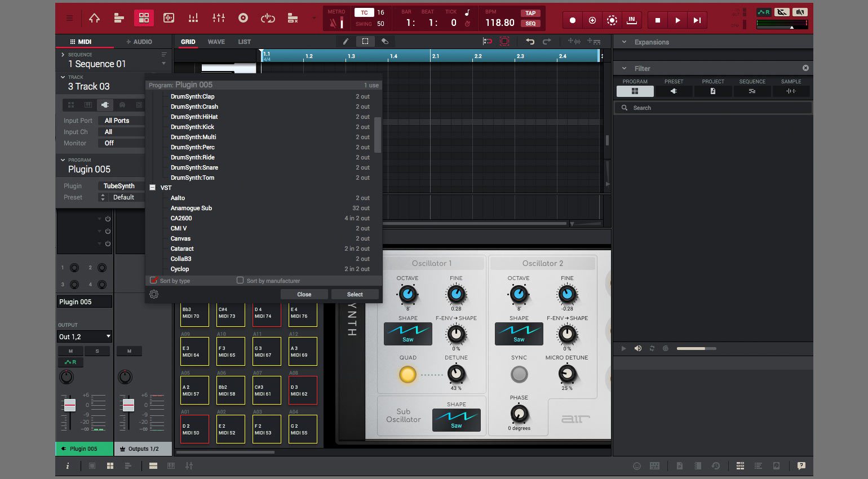Image resolution: width=868 pixels, height=479 pixels.
Task: Open the Out 1,2 output dropdown
Action: click(x=85, y=336)
